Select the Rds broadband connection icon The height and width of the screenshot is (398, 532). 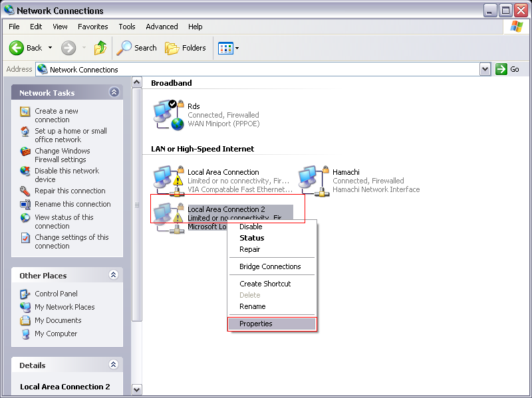[x=168, y=115]
